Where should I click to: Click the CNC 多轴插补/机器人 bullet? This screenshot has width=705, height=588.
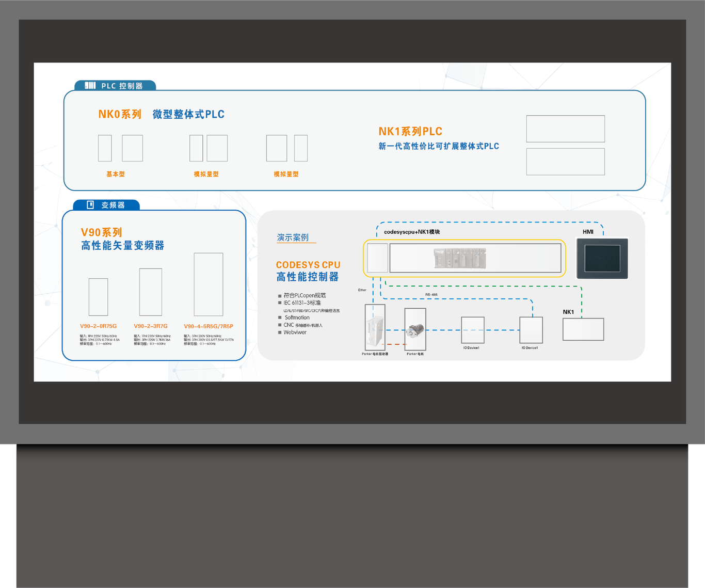tap(303, 325)
